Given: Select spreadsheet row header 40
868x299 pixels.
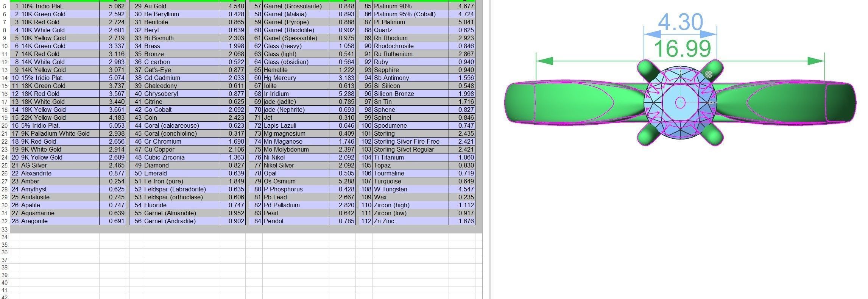Looking at the screenshot, I should pyautogui.click(x=5, y=283).
